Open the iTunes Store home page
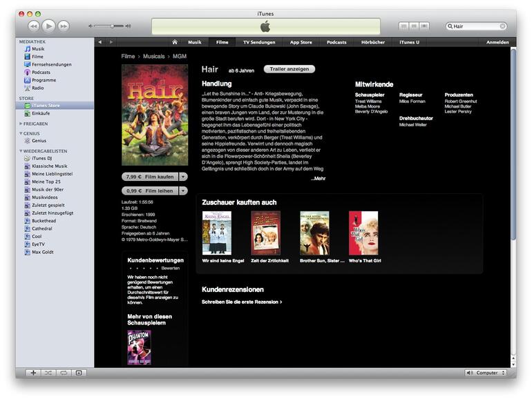The image size is (532, 399). click(x=175, y=42)
